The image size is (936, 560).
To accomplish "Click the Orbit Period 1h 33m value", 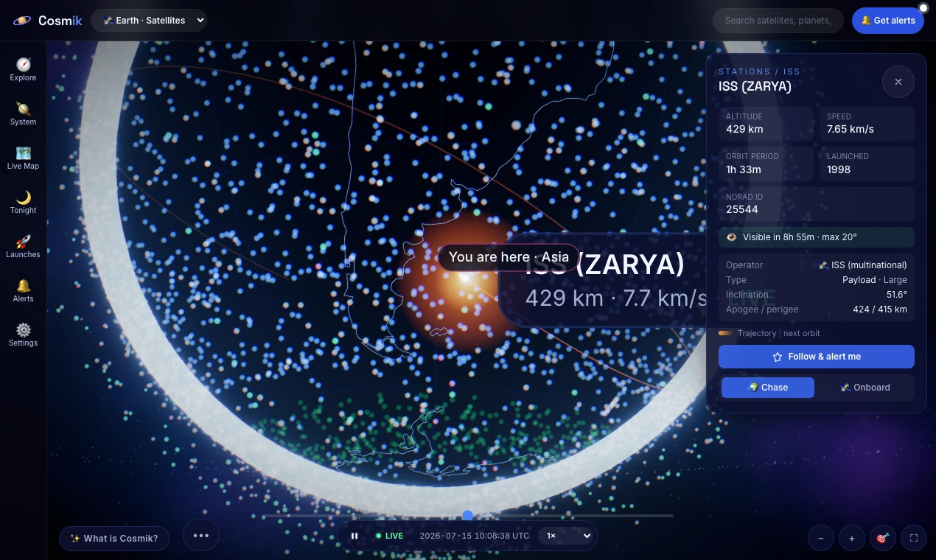I will [742, 169].
